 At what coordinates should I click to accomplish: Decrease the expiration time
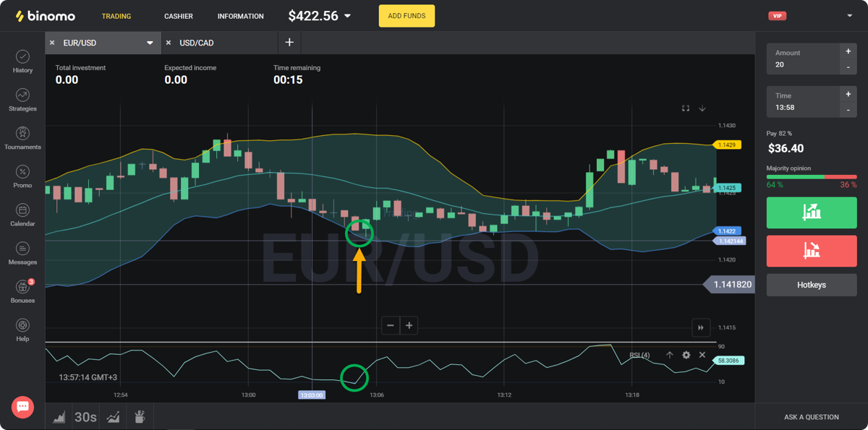tap(848, 110)
